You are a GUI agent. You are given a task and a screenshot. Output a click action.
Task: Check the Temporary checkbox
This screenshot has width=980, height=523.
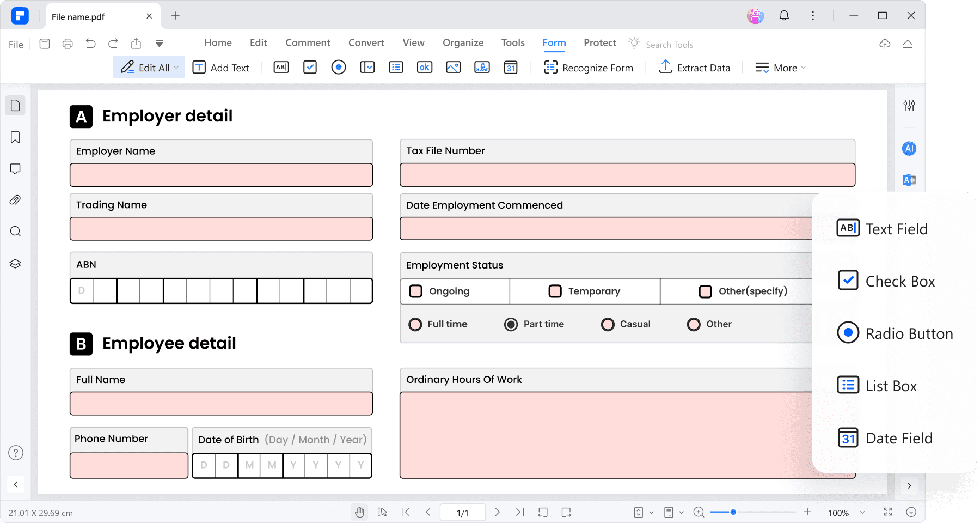point(555,291)
